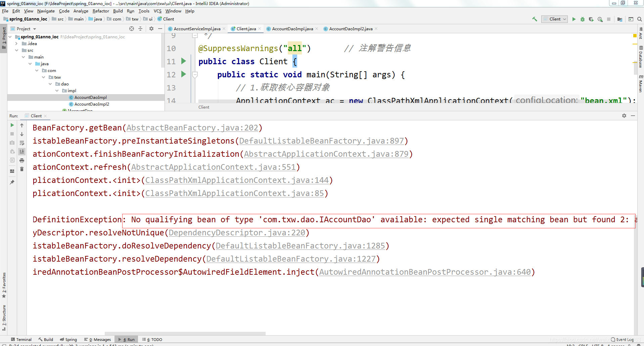
Task: Open the Refactor menu
Action: 101,11
